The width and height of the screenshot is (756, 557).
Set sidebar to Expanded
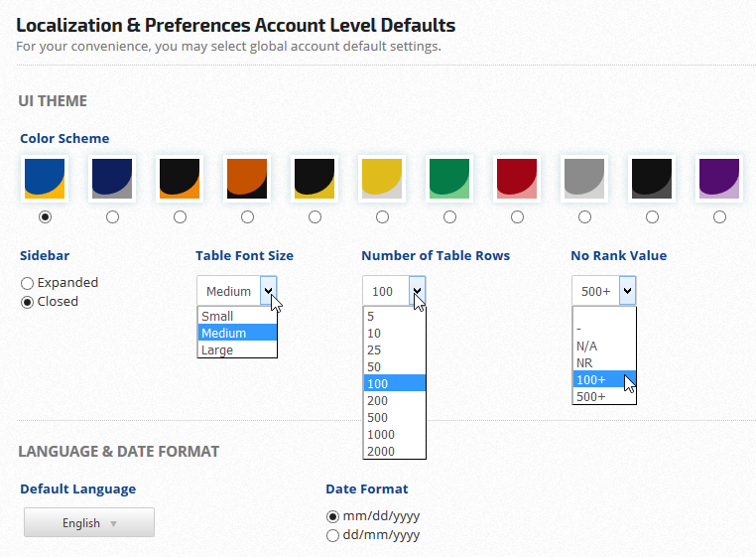(28, 283)
